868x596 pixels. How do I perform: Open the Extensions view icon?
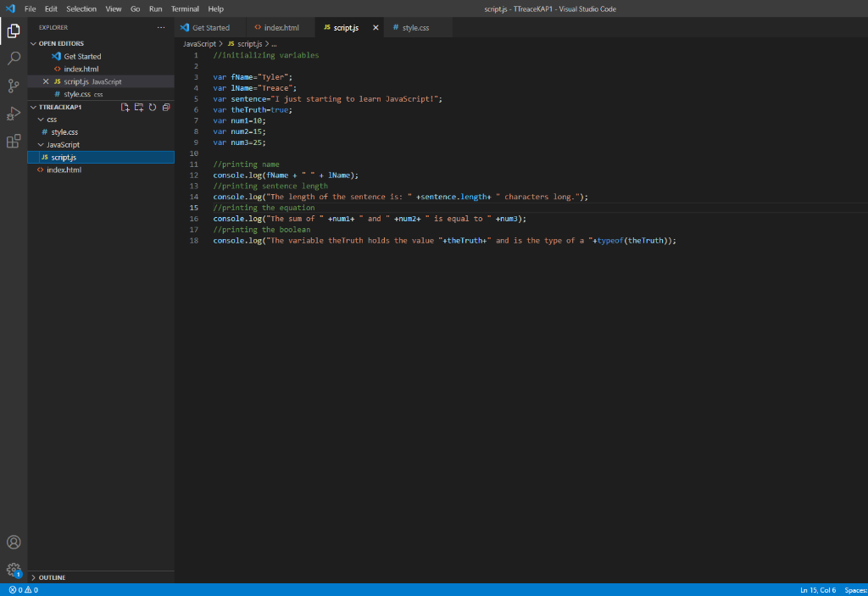point(14,142)
